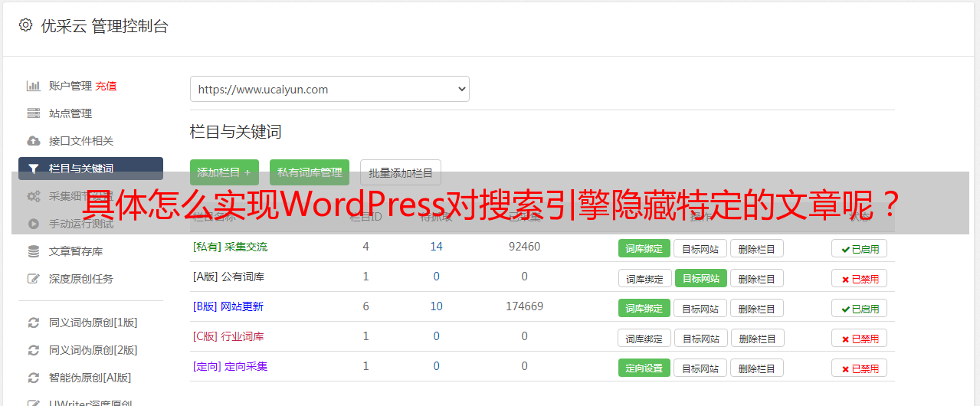Toggle 已启用 status for 网站更新 row
Screen dimensions: 980x406
pyautogui.click(x=860, y=308)
